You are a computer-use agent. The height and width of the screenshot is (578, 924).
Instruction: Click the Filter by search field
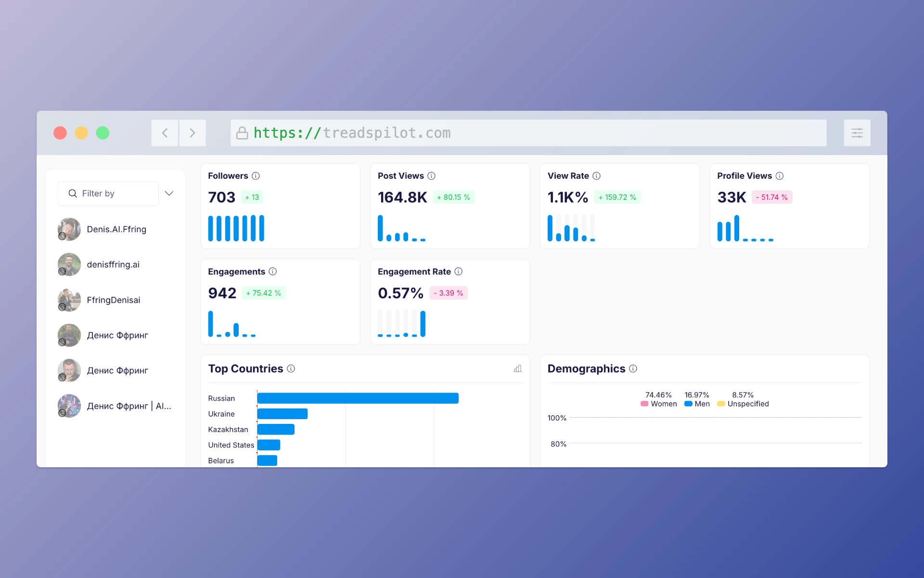(108, 193)
